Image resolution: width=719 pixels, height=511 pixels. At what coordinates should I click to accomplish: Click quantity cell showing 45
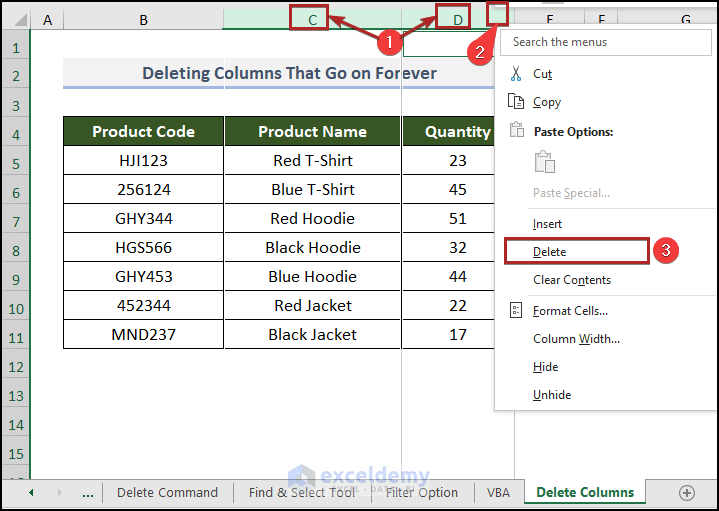click(448, 189)
